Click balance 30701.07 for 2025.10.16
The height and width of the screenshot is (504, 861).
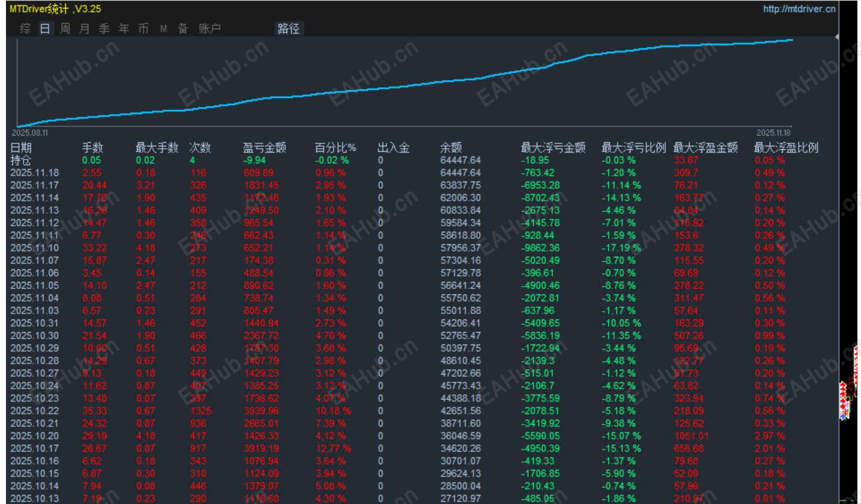(x=461, y=461)
